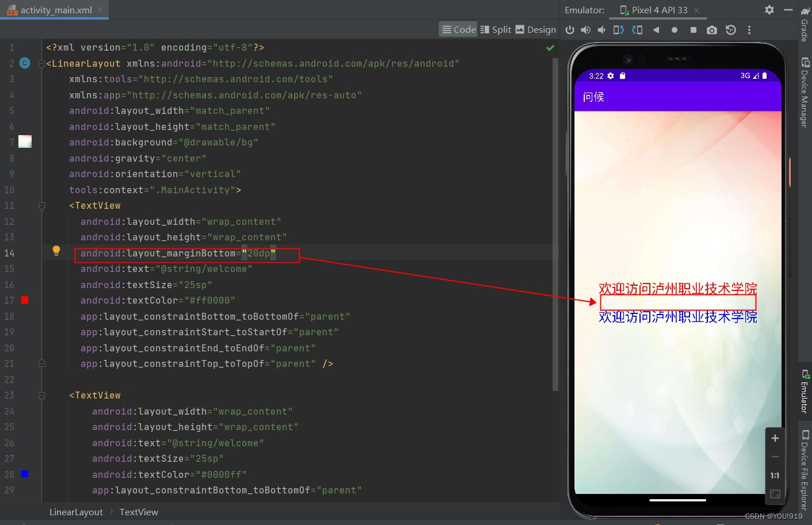Switch editor to Code view

click(459, 29)
